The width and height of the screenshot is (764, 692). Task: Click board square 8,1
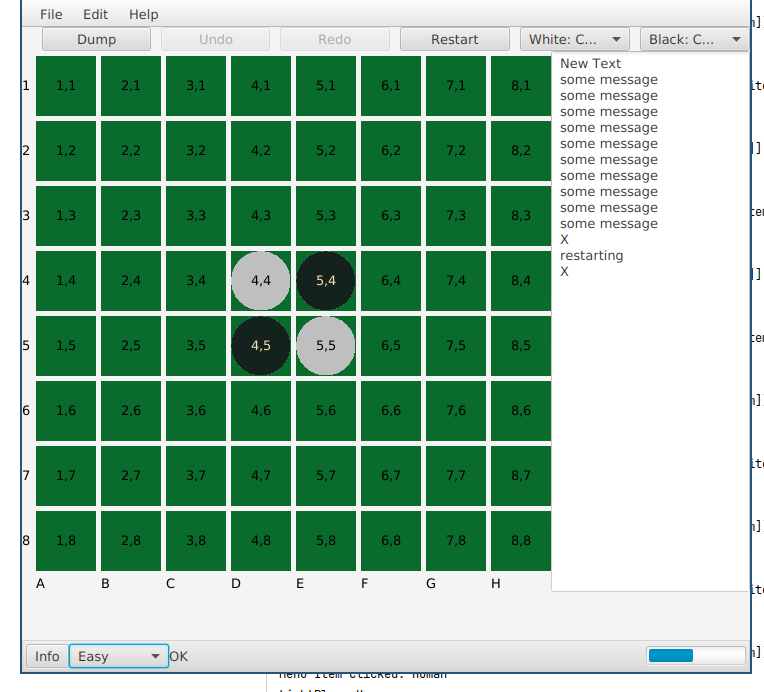(x=521, y=86)
